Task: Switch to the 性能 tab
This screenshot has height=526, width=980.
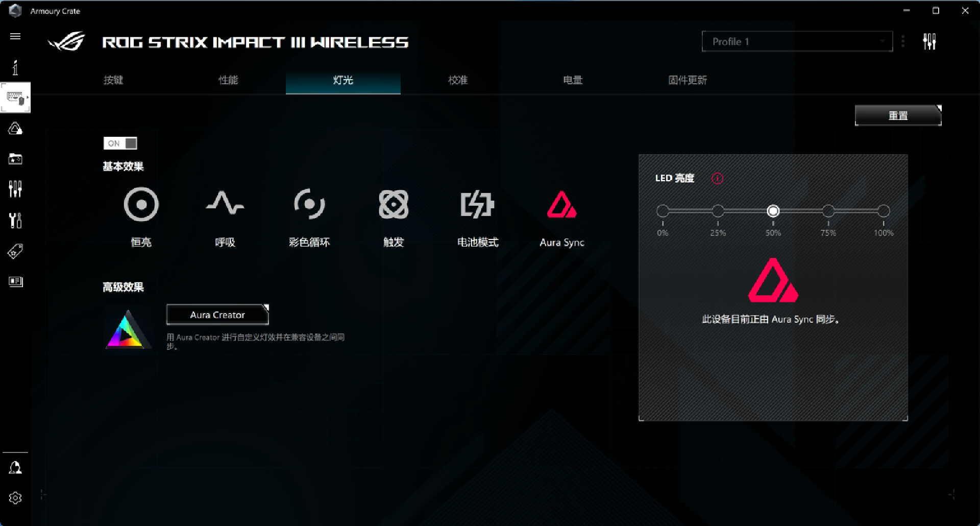Action: (x=228, y=80)
